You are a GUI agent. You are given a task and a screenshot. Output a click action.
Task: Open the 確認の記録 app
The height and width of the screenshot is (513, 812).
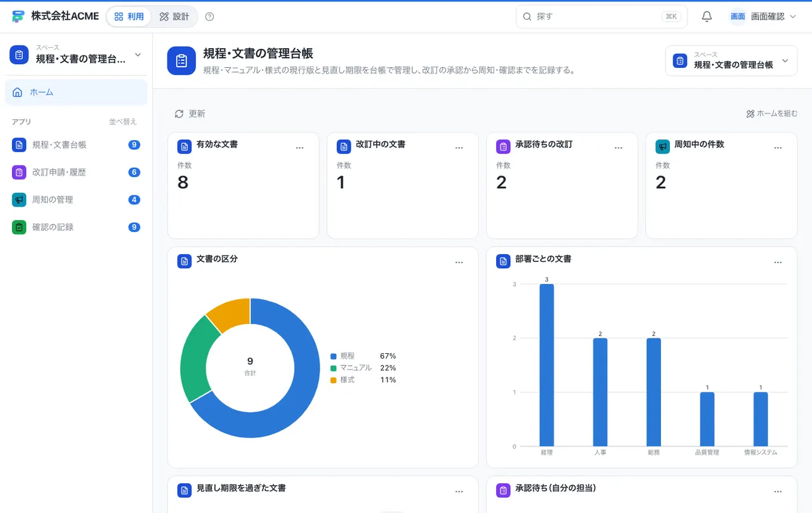(76, 227)
